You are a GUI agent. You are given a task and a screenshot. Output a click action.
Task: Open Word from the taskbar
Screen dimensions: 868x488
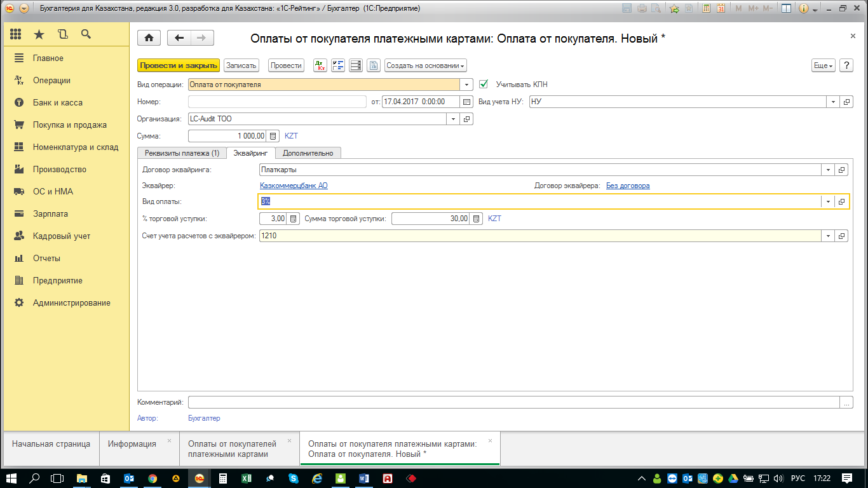tap(363, 478)
